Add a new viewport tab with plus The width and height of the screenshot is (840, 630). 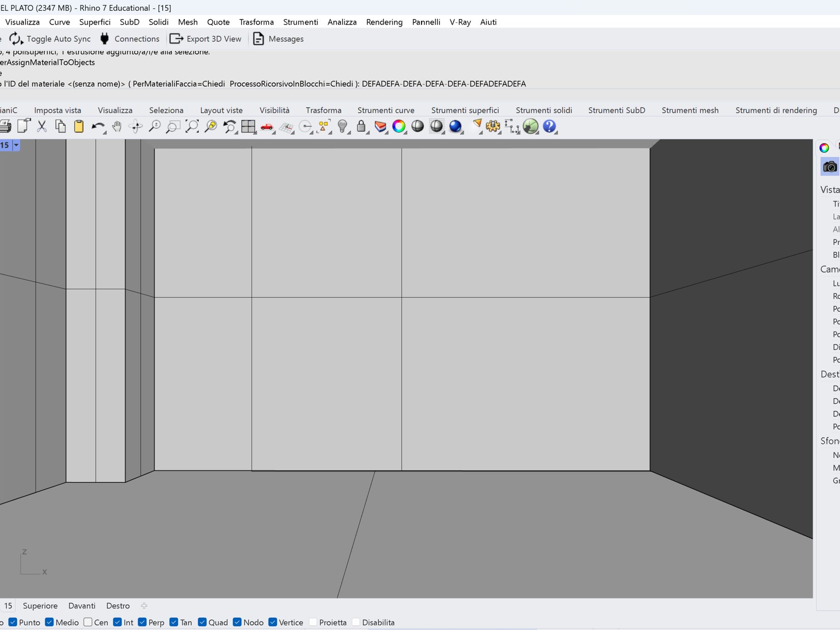coord(144,606)
